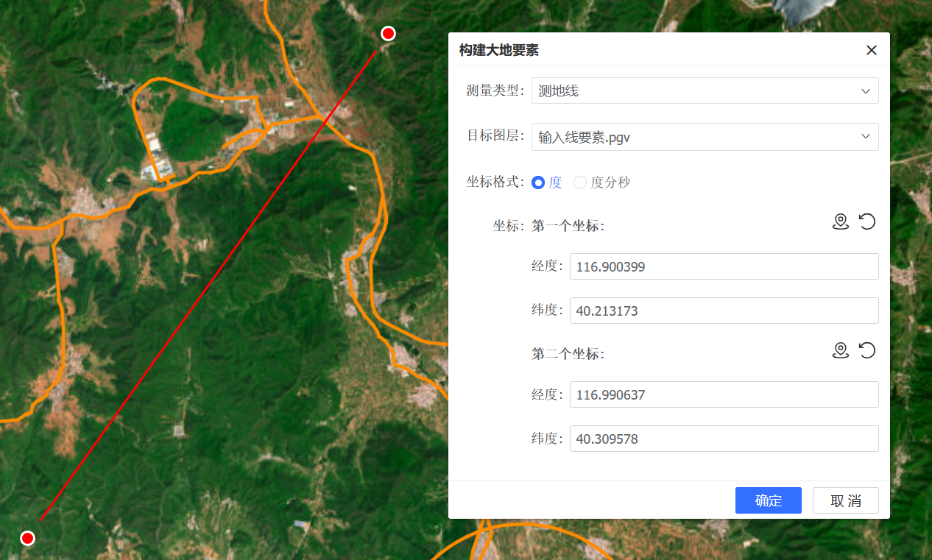The width and height of the screenshot is (932, 560).
Task: Select the 度 coordinate format
Action: [x=538, y=182]
